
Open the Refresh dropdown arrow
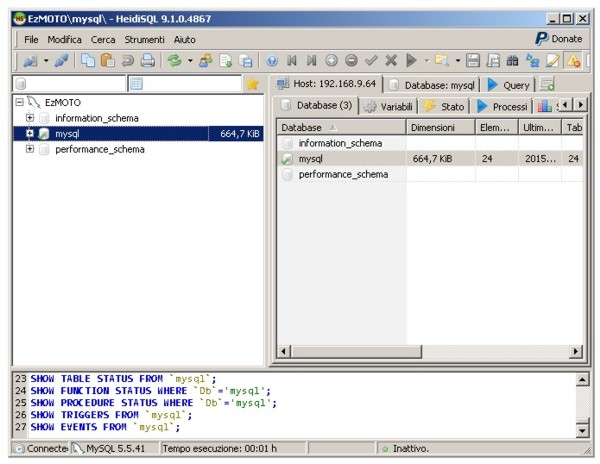(190, 60)
